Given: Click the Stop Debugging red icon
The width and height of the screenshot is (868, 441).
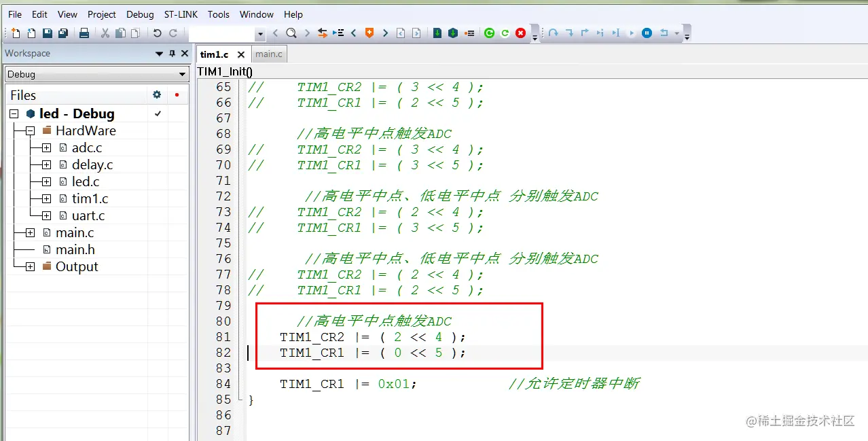Looking at the screenshot, I should pos(520,33).
